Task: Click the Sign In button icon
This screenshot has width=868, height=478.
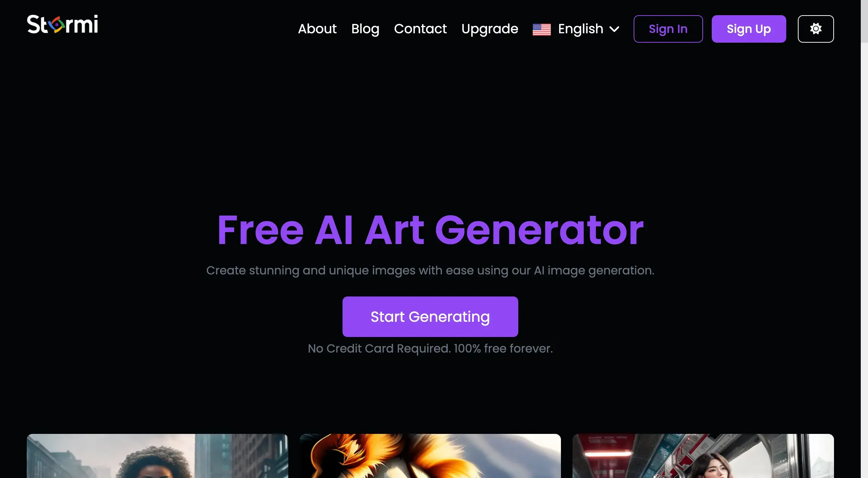Action: click(x=668, y=28)
